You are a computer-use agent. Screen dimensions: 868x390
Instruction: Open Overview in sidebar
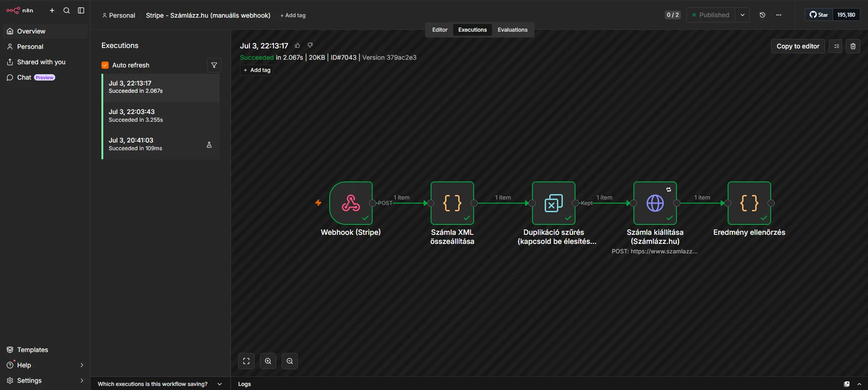click(x=45, y=31)
